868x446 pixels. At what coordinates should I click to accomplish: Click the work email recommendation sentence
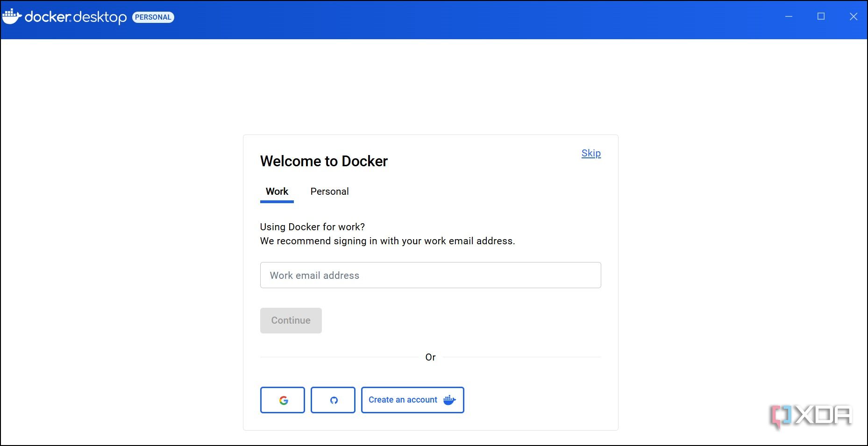point(387,241)
